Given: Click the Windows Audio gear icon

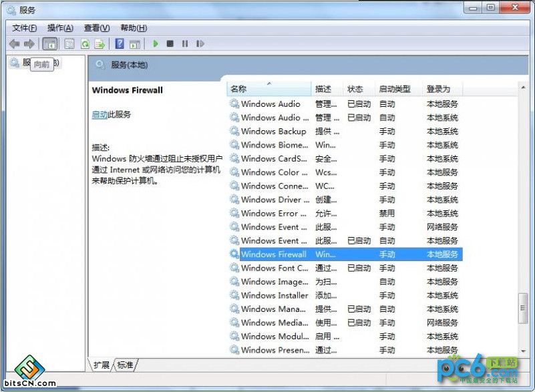Looking at the screenshot, I should [234, 104].
